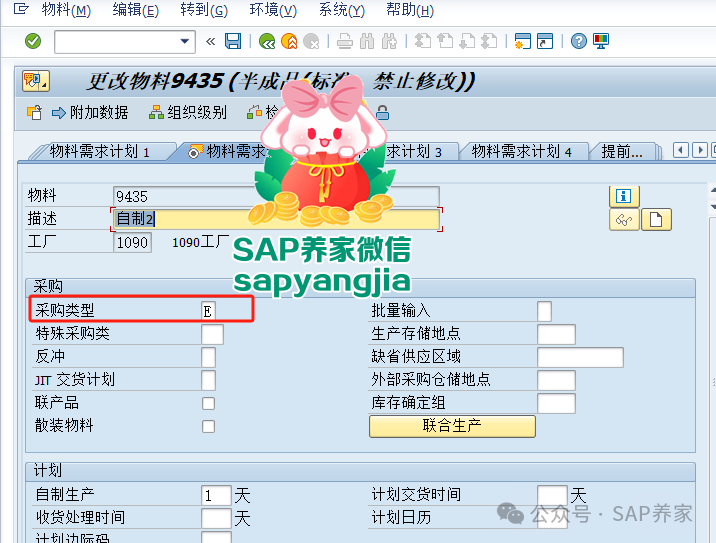Screen dimensions: 716x543
Task: Open the 编辑(E) menu
Action: [x=136, y=10]
